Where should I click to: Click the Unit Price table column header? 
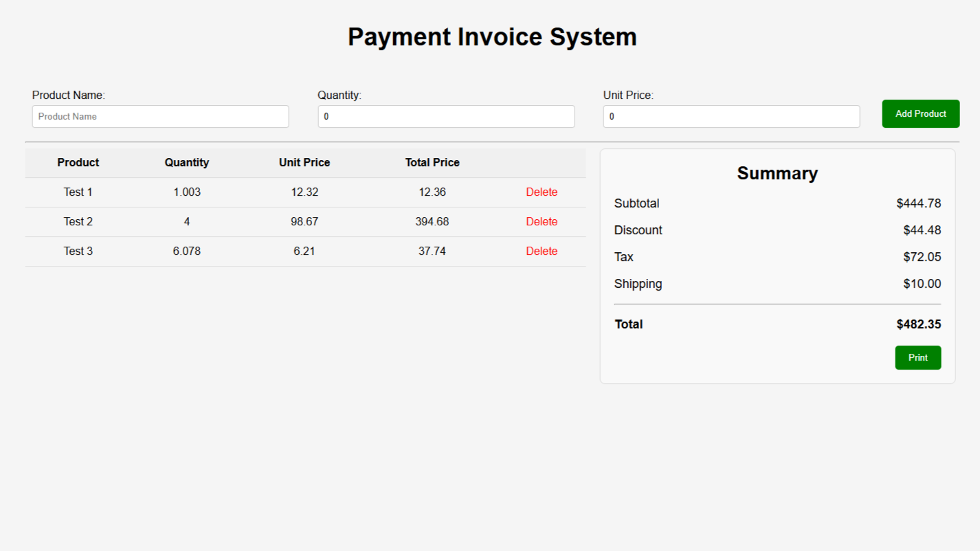[x=304, y=163]
